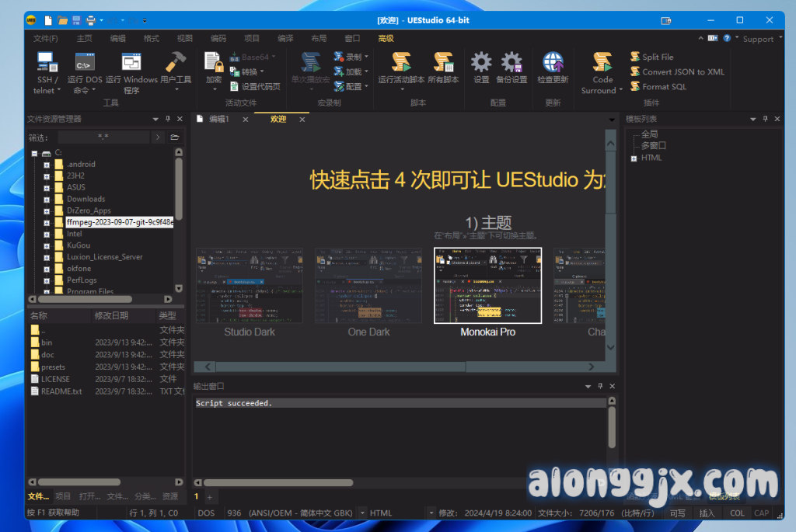The height and width of the screenshot is (532, 796).
Task: Expand the .android folder in the tree
Action: tap(47, 165)
